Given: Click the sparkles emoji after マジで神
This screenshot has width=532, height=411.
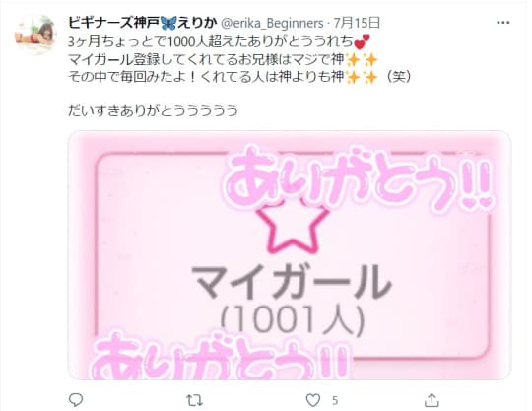Looking at the screenshot, I should (362, 60).
